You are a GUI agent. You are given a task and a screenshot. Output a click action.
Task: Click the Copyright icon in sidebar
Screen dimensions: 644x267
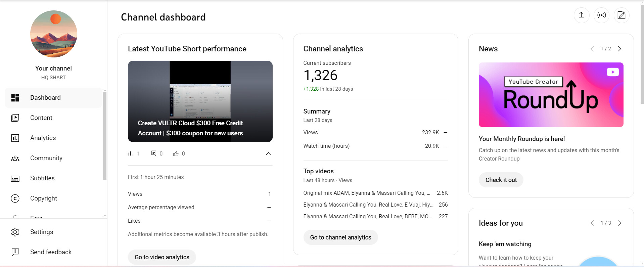point(15,198)
